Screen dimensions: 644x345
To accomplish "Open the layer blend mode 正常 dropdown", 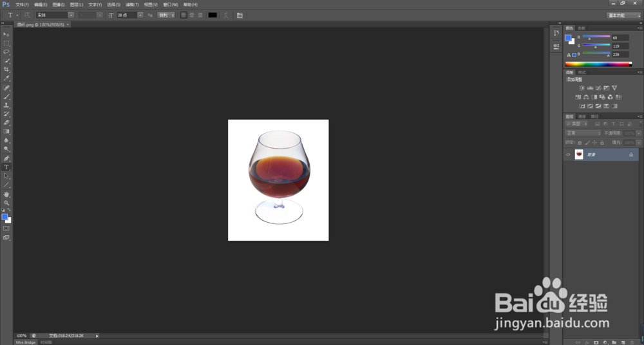I will (x=583, y=133).
